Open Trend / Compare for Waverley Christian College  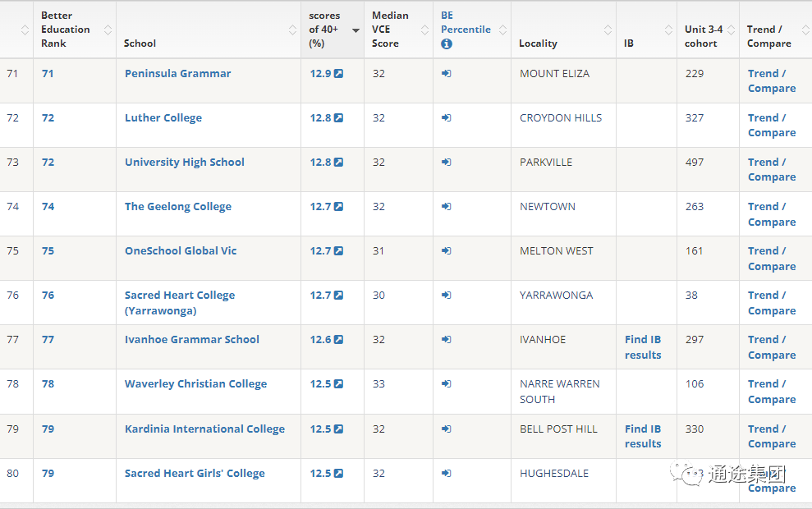[x=772, y=392]
